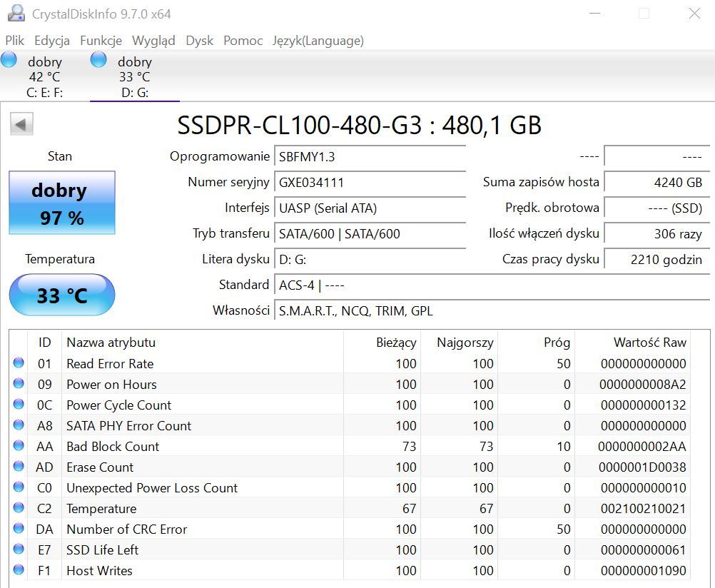Click the CrystalDiskInfo app icon in title bar
Screen dimensions: 715x588
[16, 14]
